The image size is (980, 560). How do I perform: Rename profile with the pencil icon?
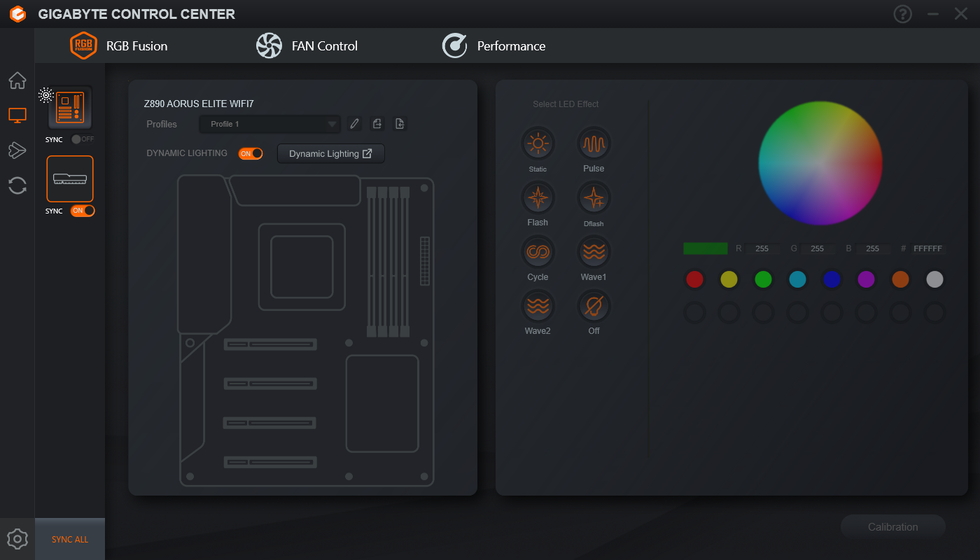[355, 124]
